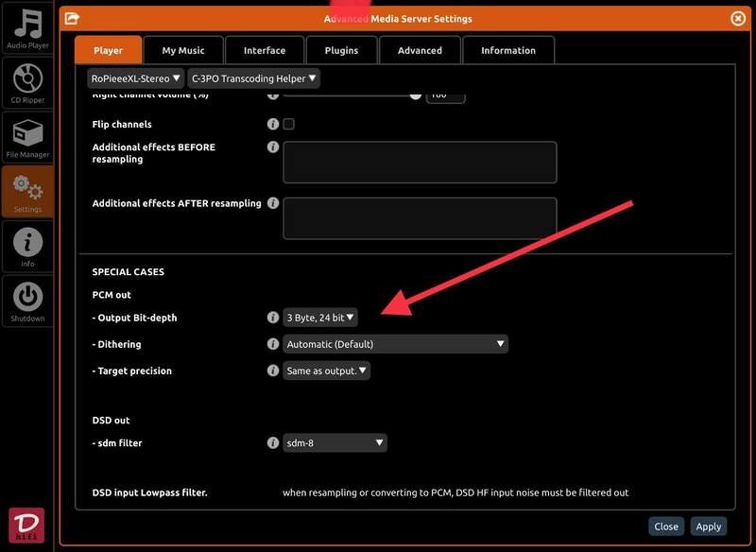This screenshot has width=756, height=552.
Task: Toggle the Flip channels checkbox
Action: pos(289,124)
